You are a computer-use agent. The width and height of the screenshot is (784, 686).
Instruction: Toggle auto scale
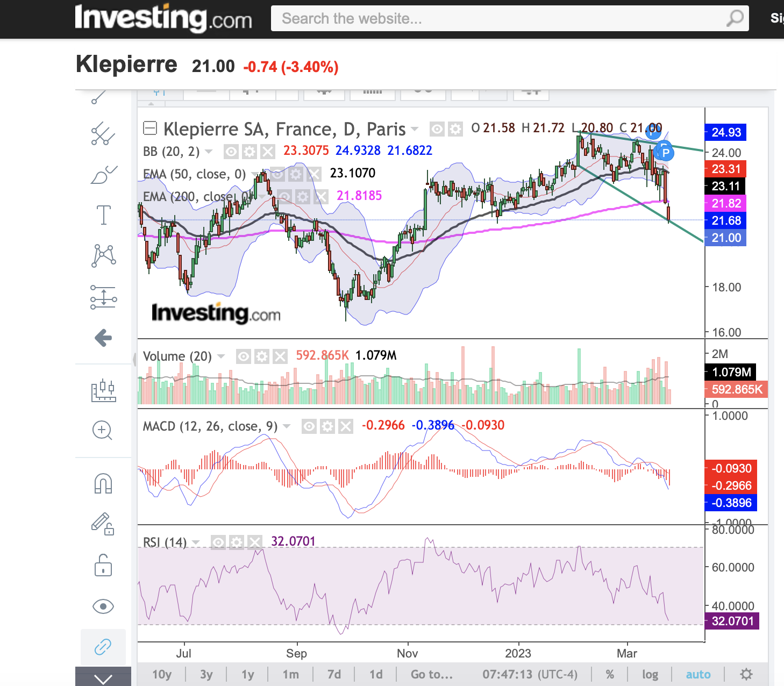699,674
